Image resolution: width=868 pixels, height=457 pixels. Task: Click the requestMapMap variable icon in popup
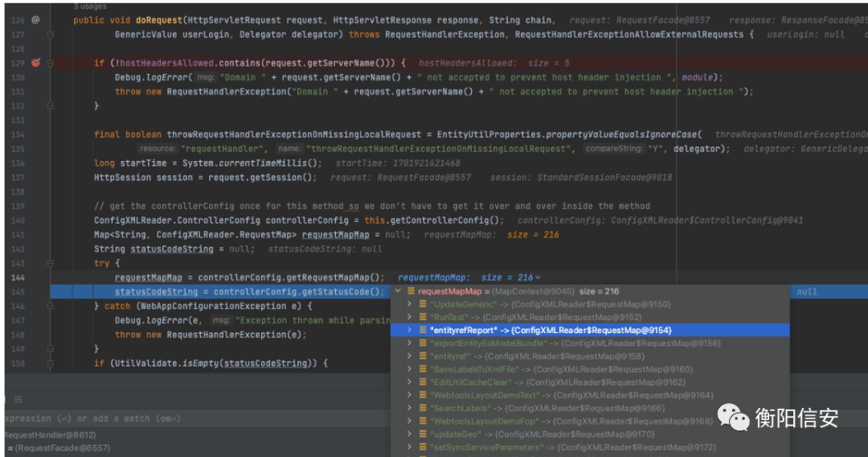(x=411, y=290)
